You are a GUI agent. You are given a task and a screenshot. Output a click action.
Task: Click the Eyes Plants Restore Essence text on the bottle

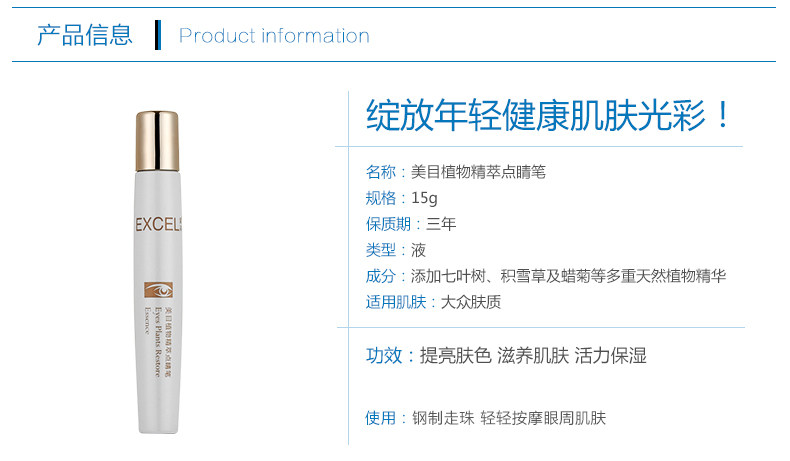153,340
